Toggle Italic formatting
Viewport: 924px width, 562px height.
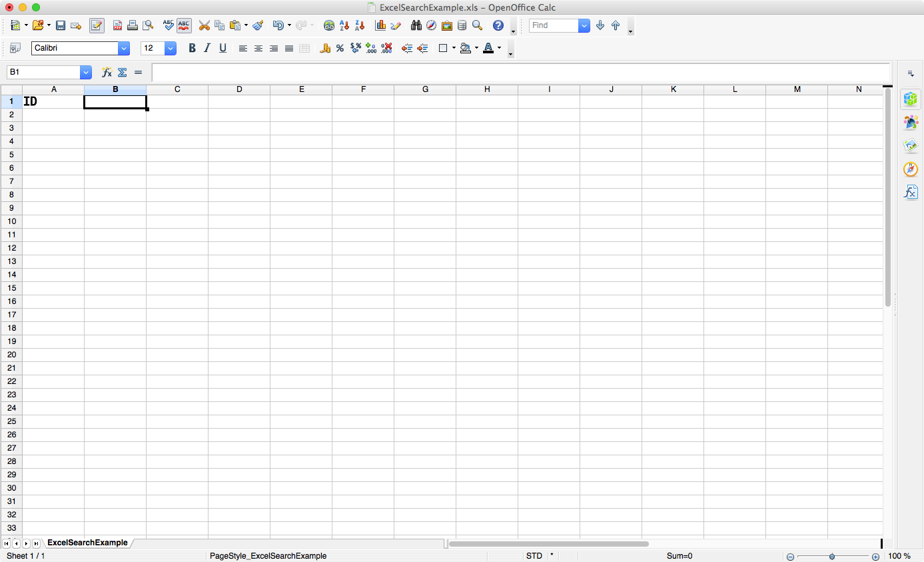[x=207, y=48]
